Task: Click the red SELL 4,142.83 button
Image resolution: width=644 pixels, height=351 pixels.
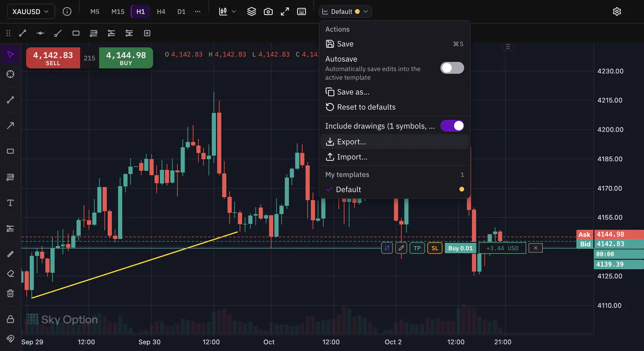Action: pyautogui.click(x=53, y=58)
